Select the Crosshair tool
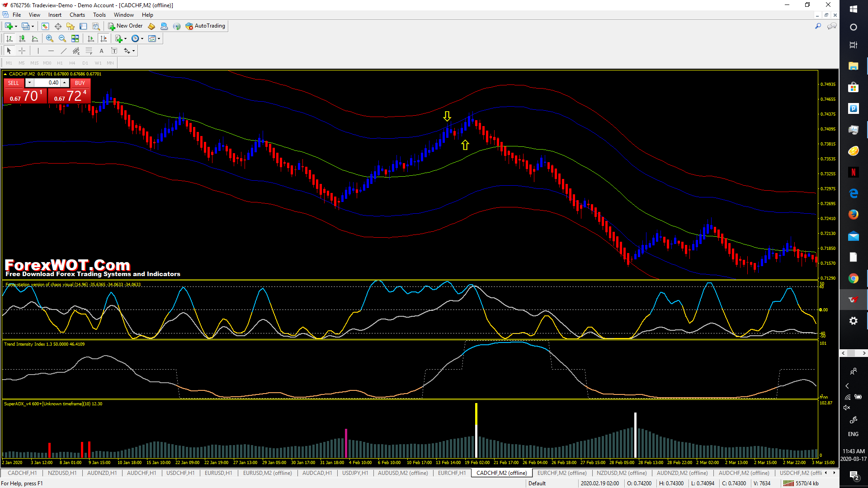Image resolution: width=868 pixels, height=488 pixels. click(x=22, y=51)
